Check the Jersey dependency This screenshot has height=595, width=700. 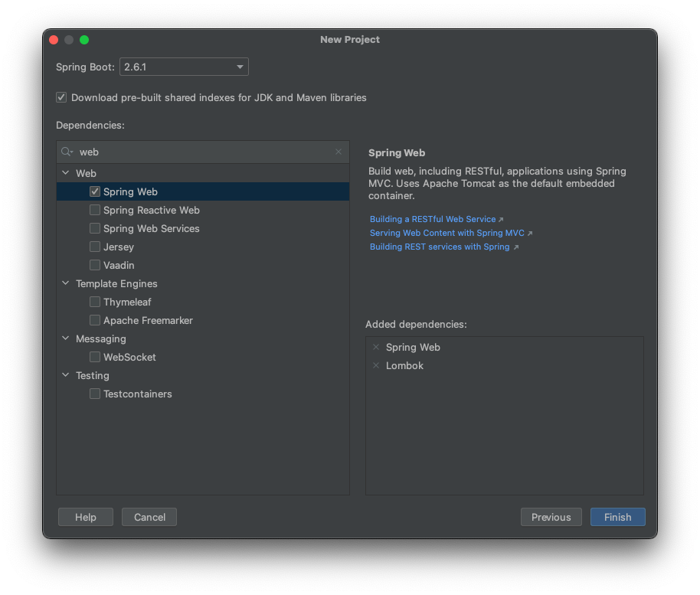coord(95,247)
